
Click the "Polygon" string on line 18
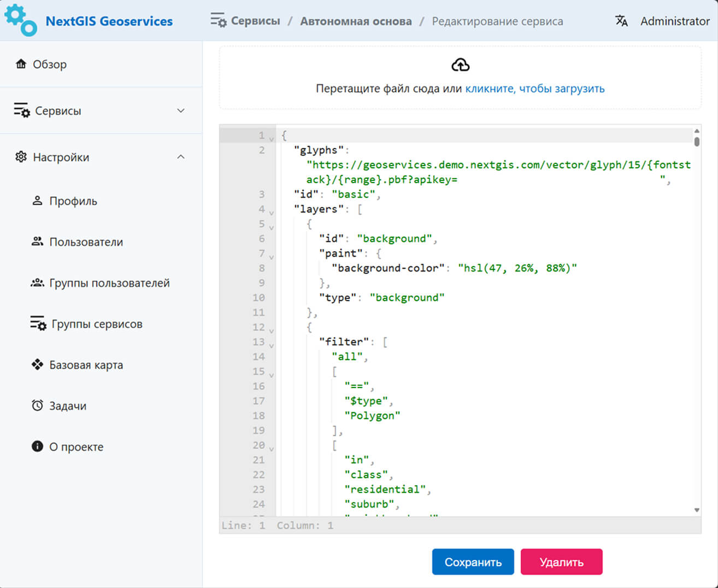tap(372, 415)
